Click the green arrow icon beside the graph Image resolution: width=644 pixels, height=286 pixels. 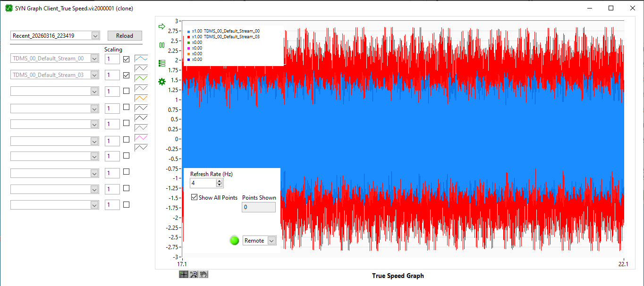pyautogui.click(x=162, y=26)
